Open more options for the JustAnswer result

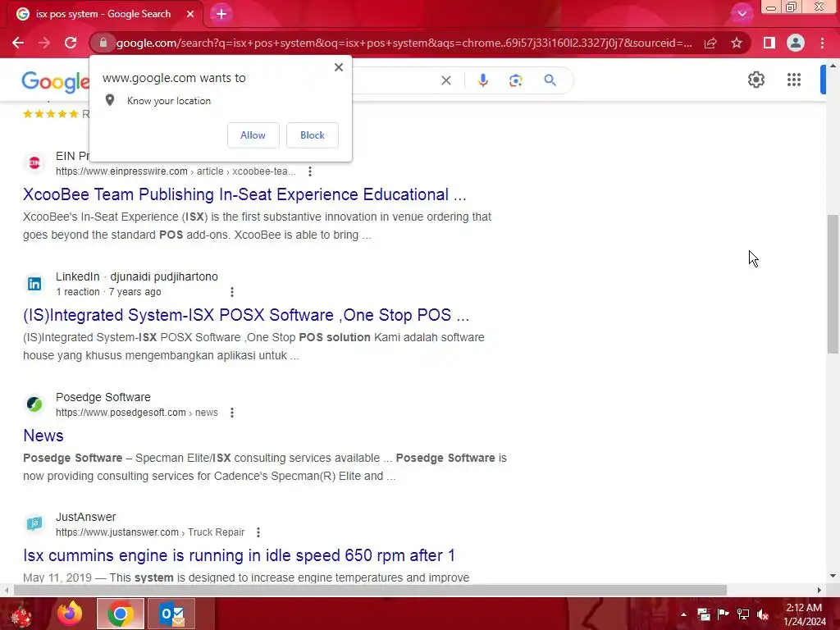point(258,532)
